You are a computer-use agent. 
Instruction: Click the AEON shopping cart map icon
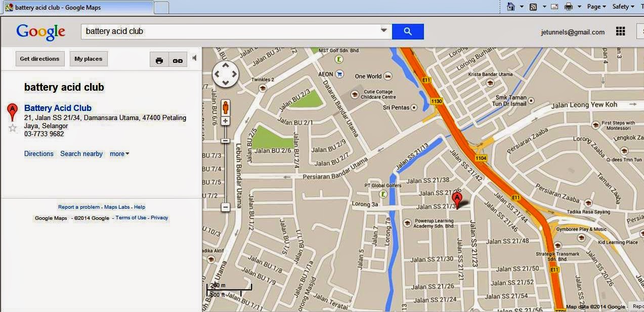(x=340, y=74)
